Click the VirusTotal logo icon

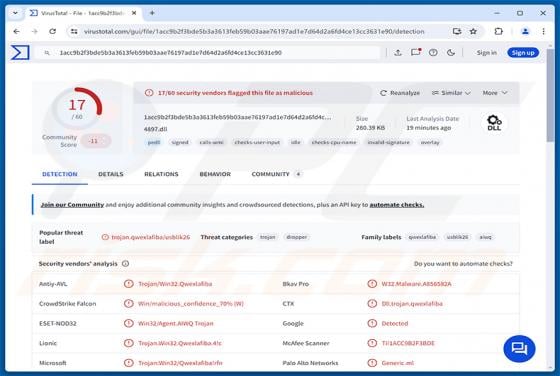coord(20,52)
